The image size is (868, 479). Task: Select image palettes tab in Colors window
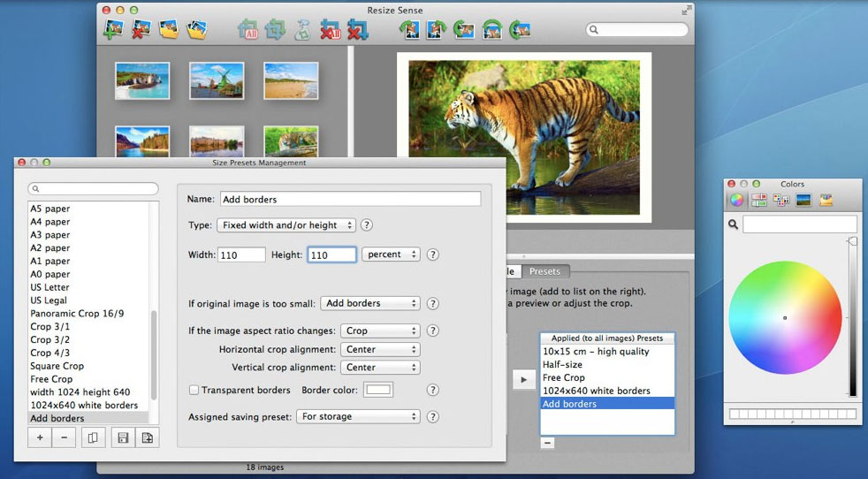pos(803,200)
